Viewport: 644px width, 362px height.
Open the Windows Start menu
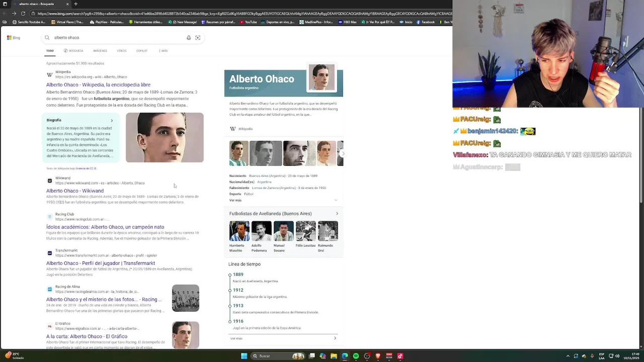point(244,356)
